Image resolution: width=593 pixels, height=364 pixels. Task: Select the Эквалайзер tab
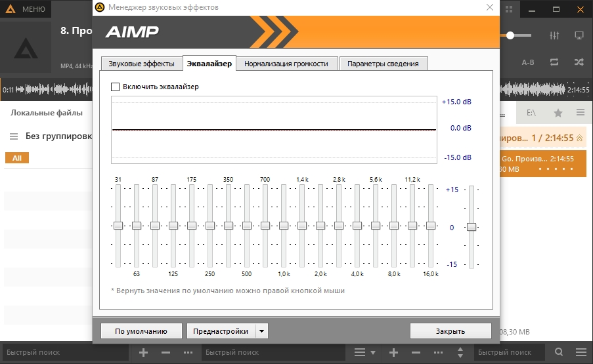tap(209, 64)
